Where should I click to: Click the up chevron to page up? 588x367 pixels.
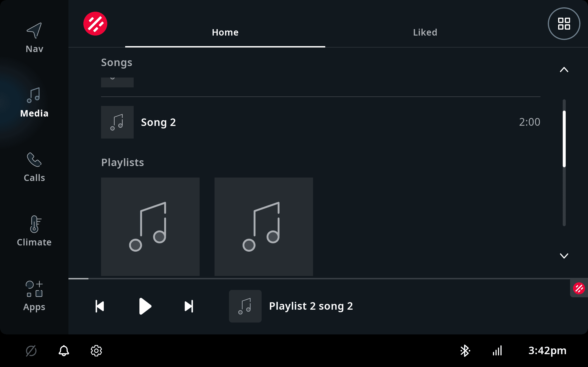click(564, 70)
